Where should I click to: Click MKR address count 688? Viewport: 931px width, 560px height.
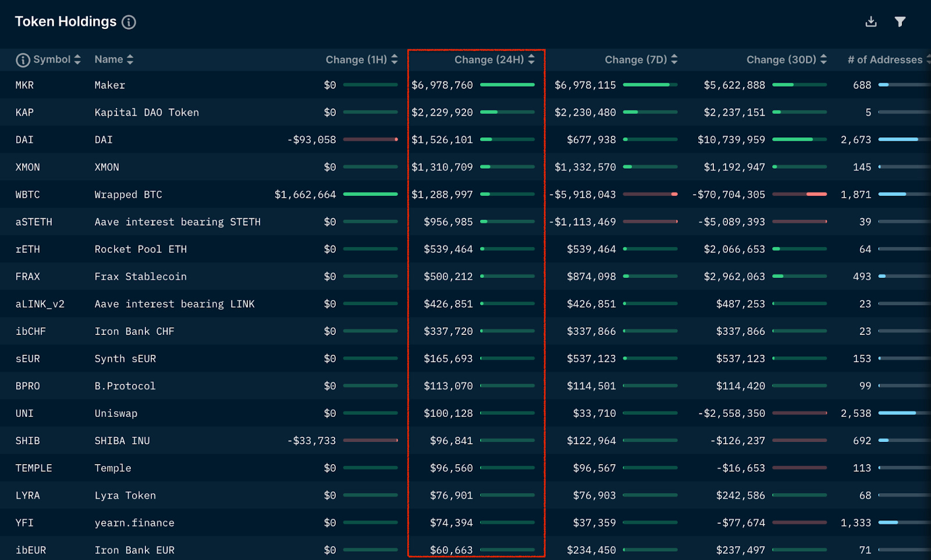coord(862,85)
